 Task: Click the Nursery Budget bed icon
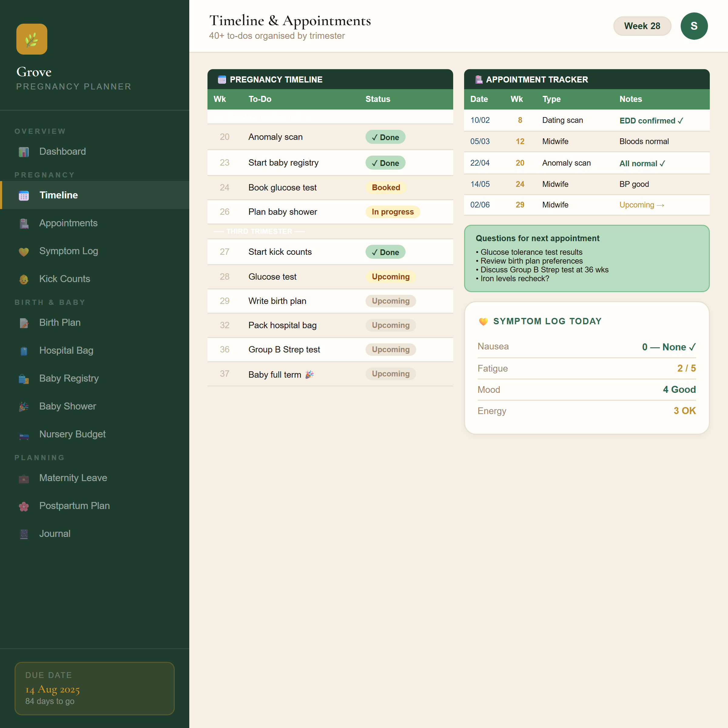click(x=24, y=436)
